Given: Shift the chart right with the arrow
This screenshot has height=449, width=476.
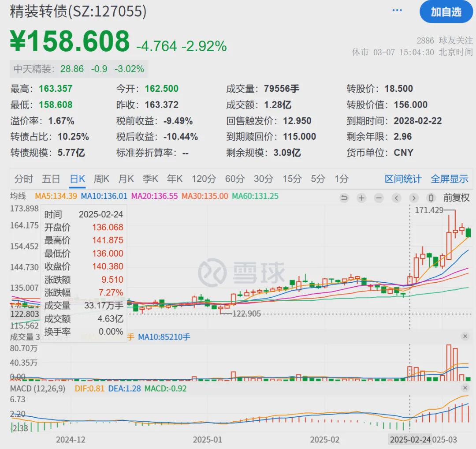Looking at the screenshot, I should pos(413,198).
